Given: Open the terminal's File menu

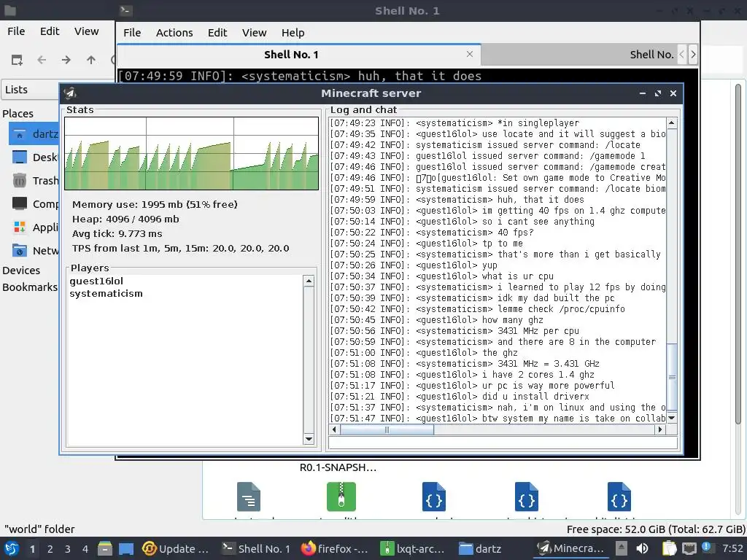Looking at the screenshot, I should (x=132, y=33).
